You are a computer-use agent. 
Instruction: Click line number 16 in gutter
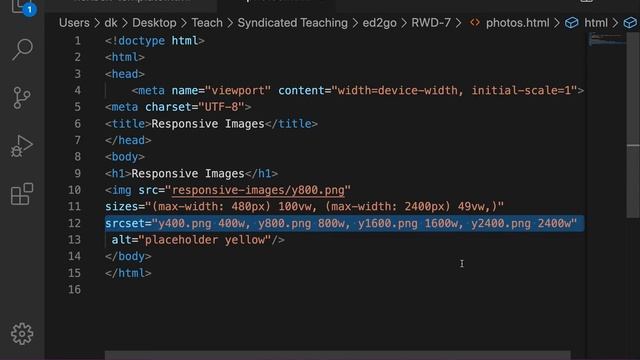pyautogui.click(x=74, y=290)
